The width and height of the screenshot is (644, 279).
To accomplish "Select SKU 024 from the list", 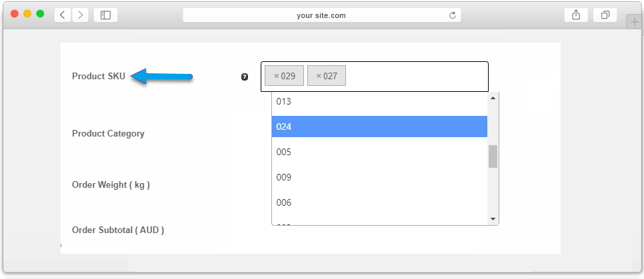I will 379,127.
